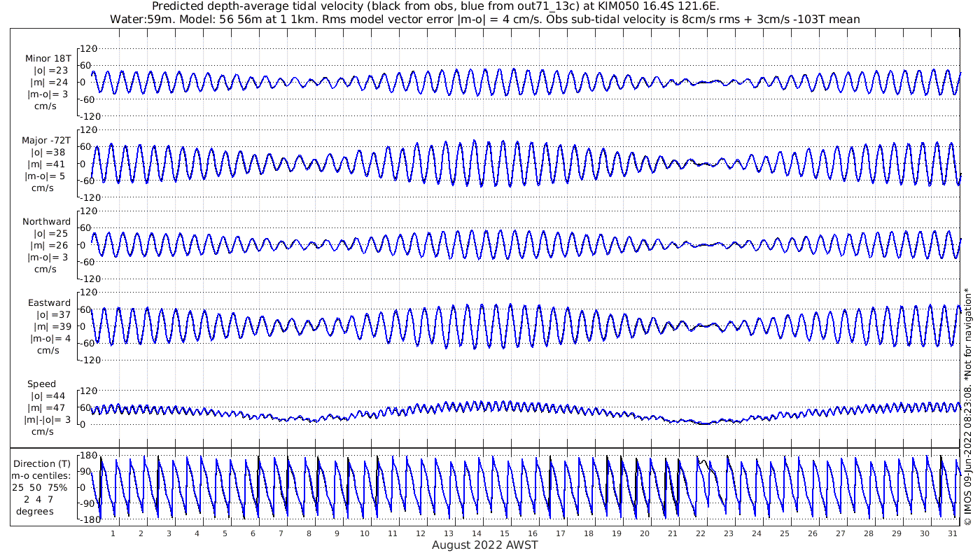Click day '14' on the time axis
The height and width of the screenshot is (560, 980).
pos(476,533)
